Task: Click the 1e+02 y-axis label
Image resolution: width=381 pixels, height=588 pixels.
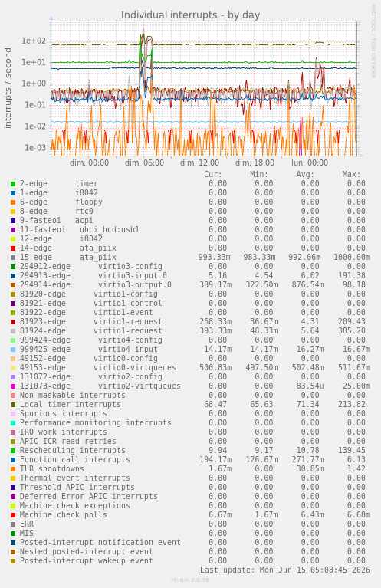Action: [34, 41]
